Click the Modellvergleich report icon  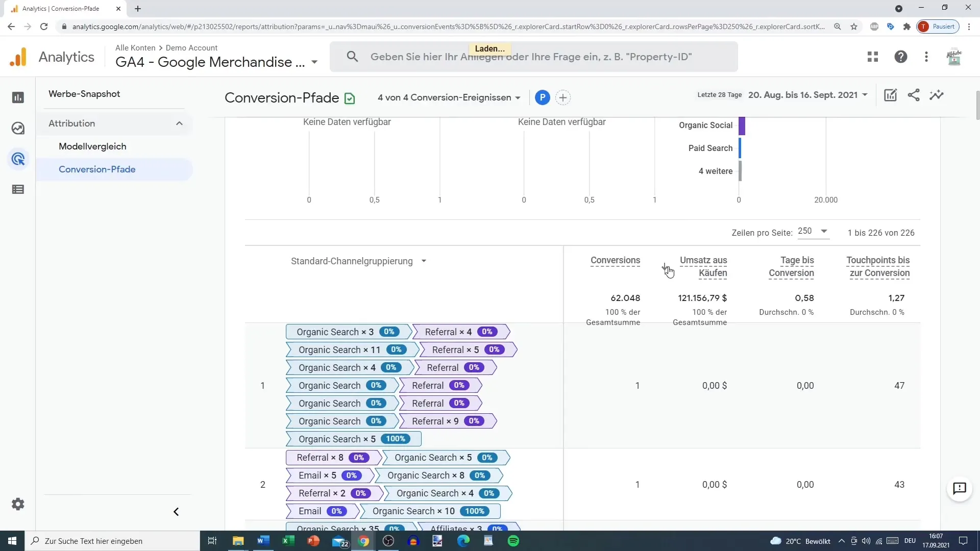click(92, 146)
